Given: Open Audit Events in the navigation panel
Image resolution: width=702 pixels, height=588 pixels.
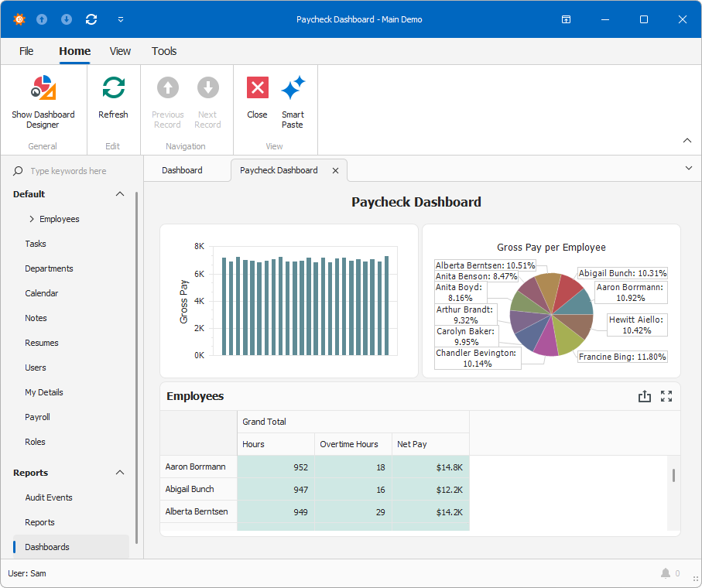Looking at the screenshot, I should [48, 497].
